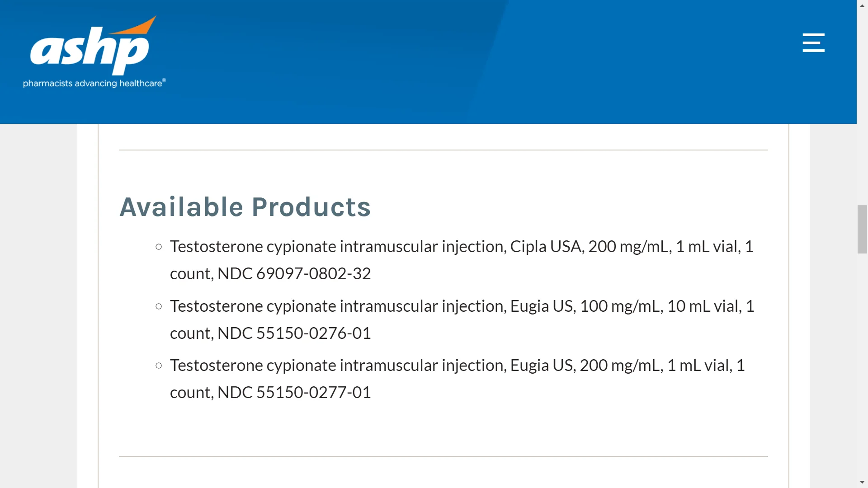
Task: Click the scrollbar track above the thumb
Action: click(x=862, y=108)
